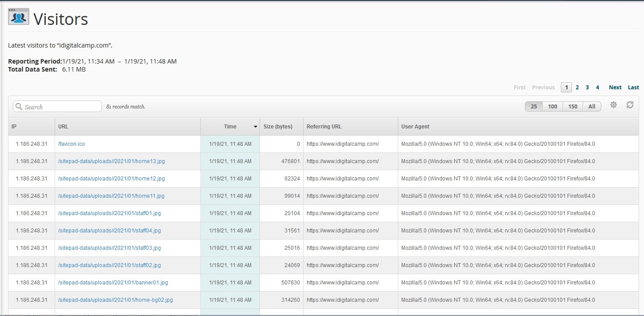
Task: Jump to page 4 of visitors
Action: point(597,87)
